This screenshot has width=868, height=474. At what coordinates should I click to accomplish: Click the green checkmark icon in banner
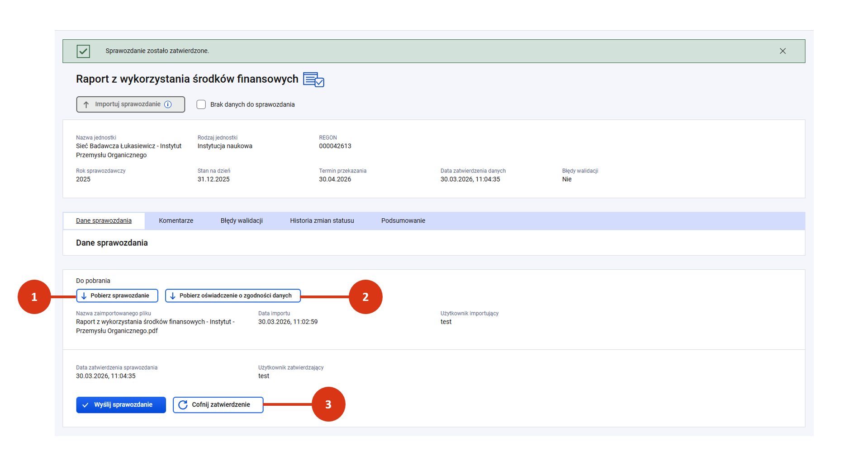pyautogui.click(x=83, y=51)
